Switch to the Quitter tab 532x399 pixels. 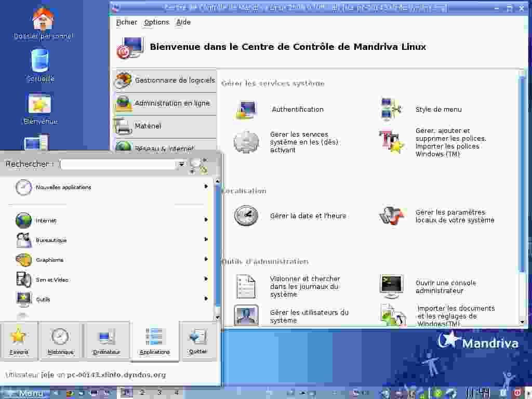point(198,340)
